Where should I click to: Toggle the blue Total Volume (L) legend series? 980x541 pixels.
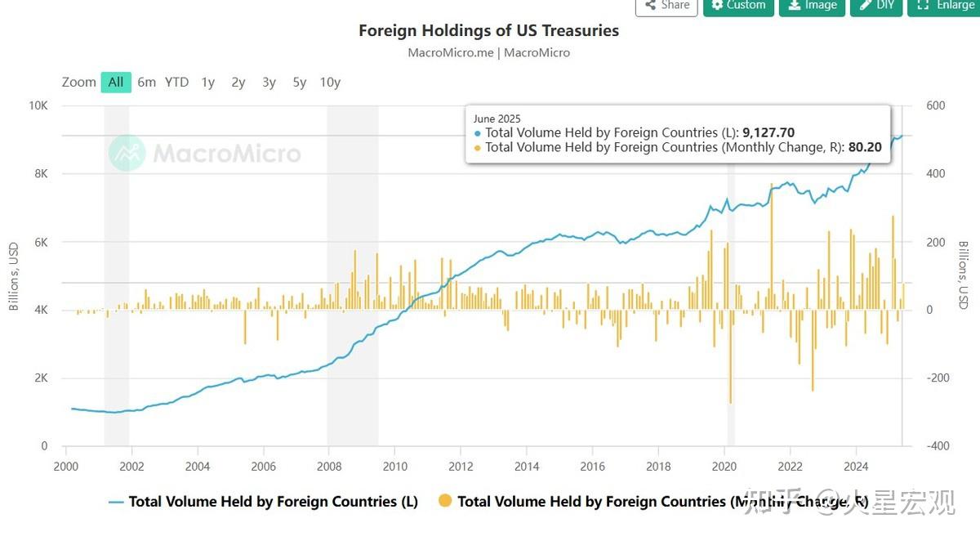[273, 502]
